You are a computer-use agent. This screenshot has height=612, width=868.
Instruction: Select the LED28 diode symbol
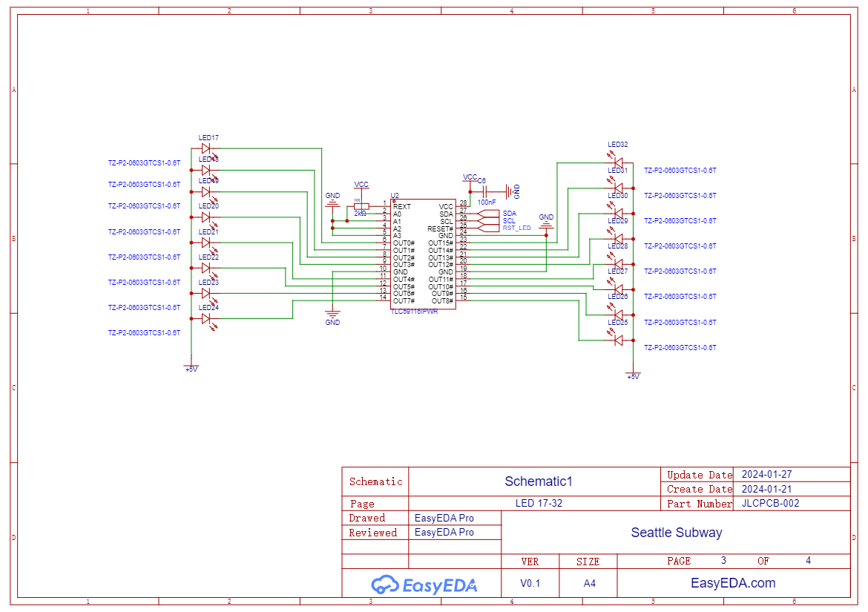618,265
